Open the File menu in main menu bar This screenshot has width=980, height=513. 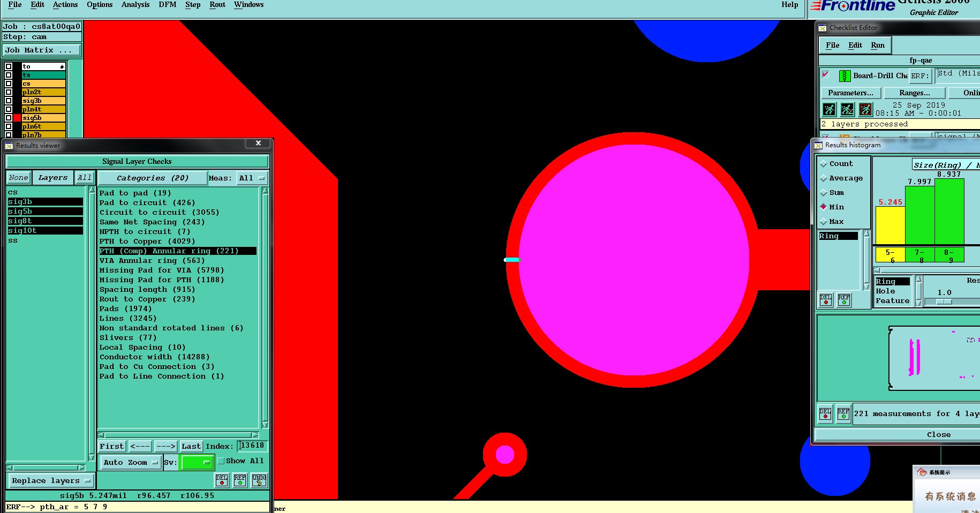click(x=15, y=5)
